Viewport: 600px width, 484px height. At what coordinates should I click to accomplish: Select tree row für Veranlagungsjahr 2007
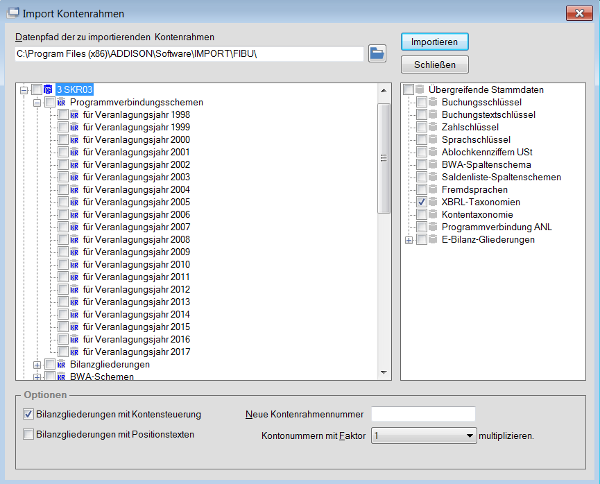click(x=136, y=227)
